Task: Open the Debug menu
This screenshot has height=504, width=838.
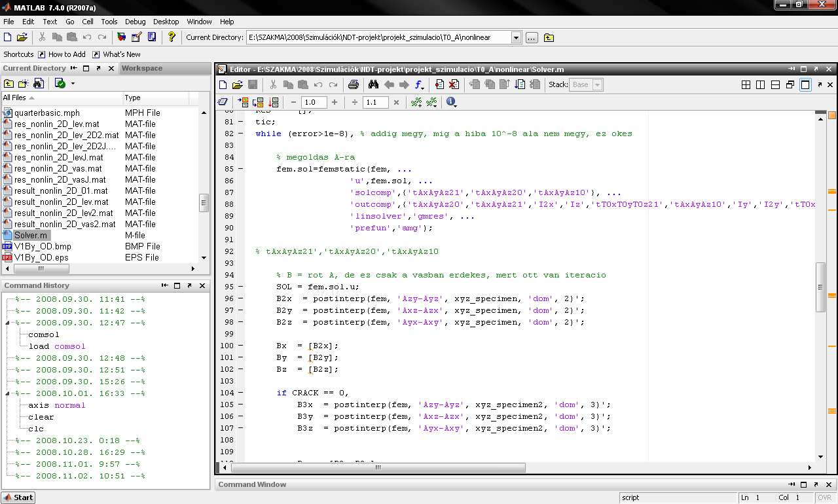Action: [136, 22]
